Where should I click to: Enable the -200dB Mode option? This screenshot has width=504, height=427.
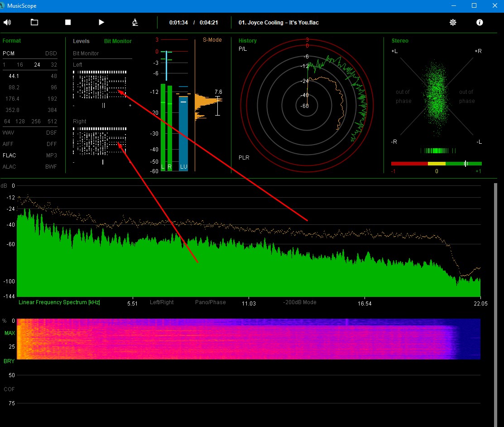pos(300,302)
